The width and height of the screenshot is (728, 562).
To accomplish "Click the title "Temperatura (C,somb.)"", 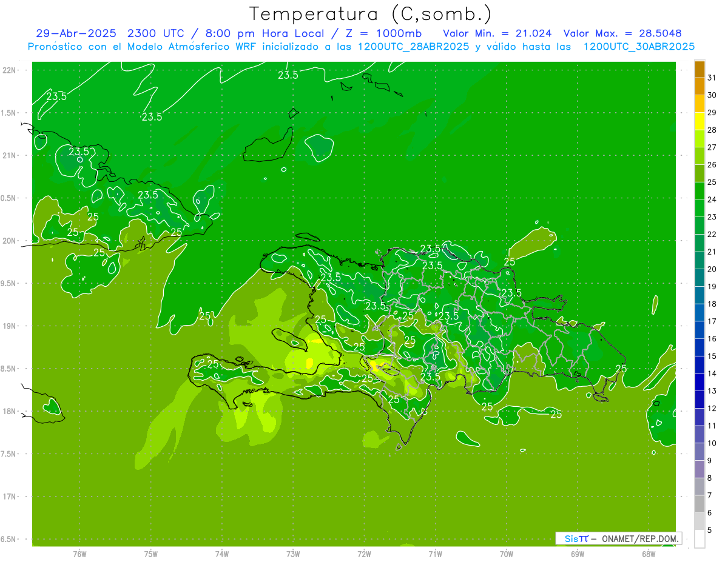I will click(371, 14).
